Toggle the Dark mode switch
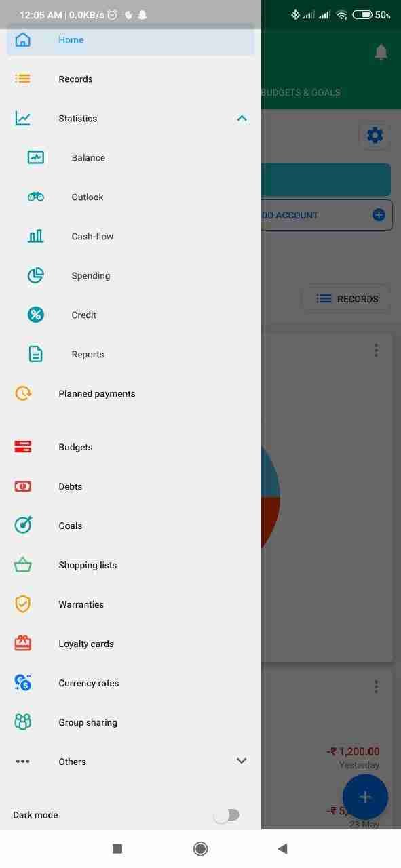 click(227, 815)
